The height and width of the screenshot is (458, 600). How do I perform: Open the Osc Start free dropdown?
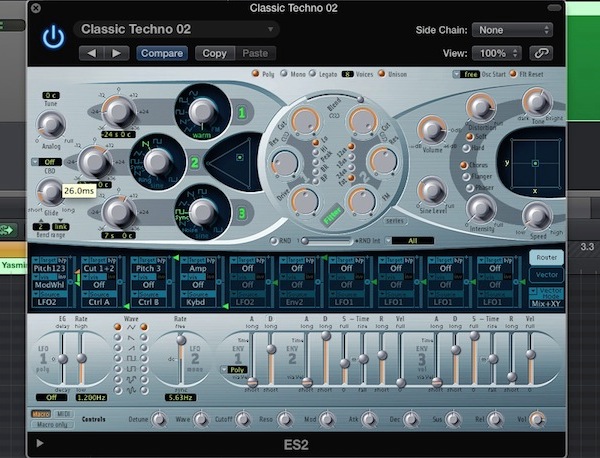coord(466,74)
